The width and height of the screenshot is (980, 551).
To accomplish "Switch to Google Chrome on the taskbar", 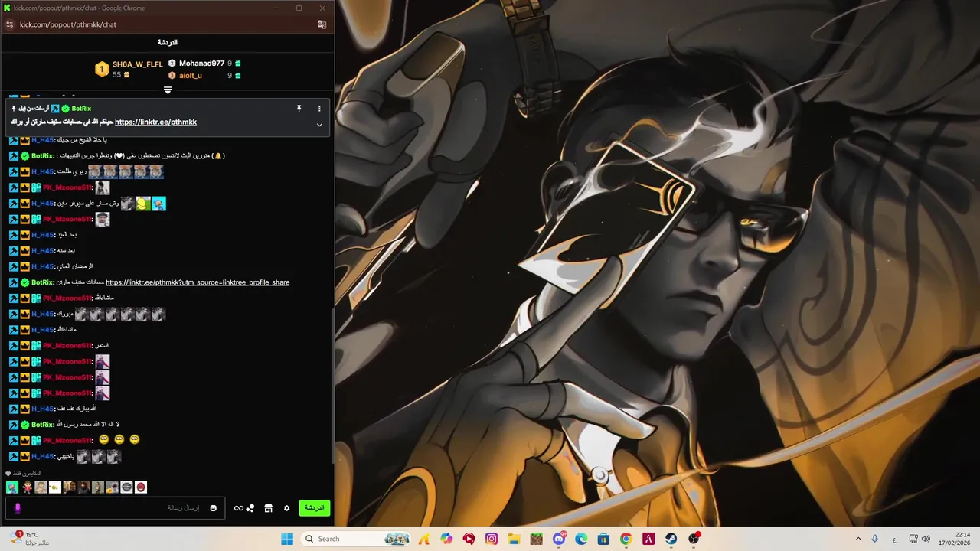I will [x=626, y=539].
